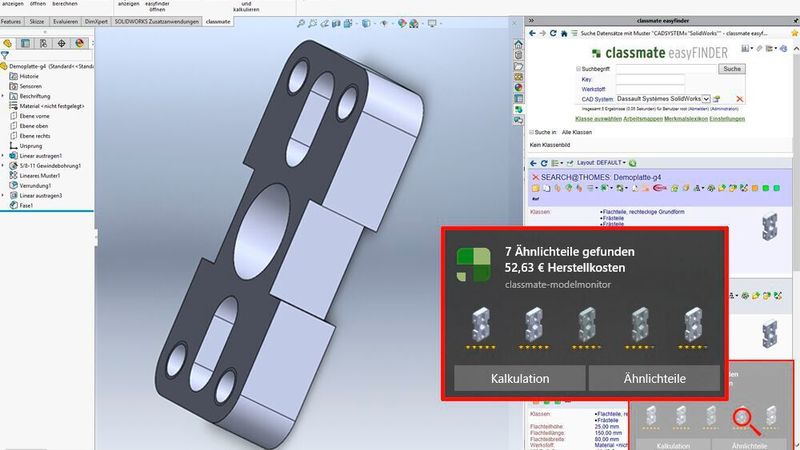The image size is (800, 450).
Task: Collapse the 'Suche in' section toggle
Action: tap(532, 132)
